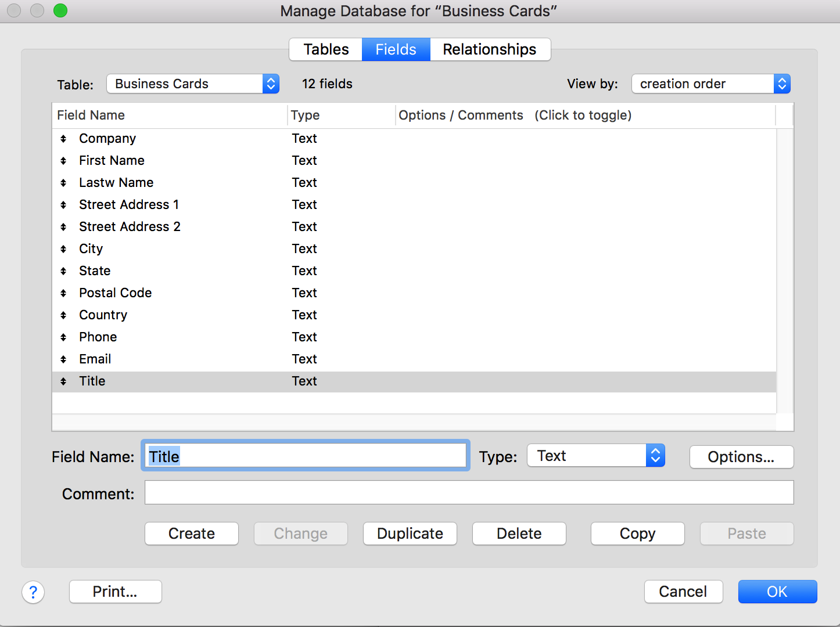This screenshot has height=627, width=840.
Task: Click the reorder handle beside Email field
Action: click(x=63, y=359)
